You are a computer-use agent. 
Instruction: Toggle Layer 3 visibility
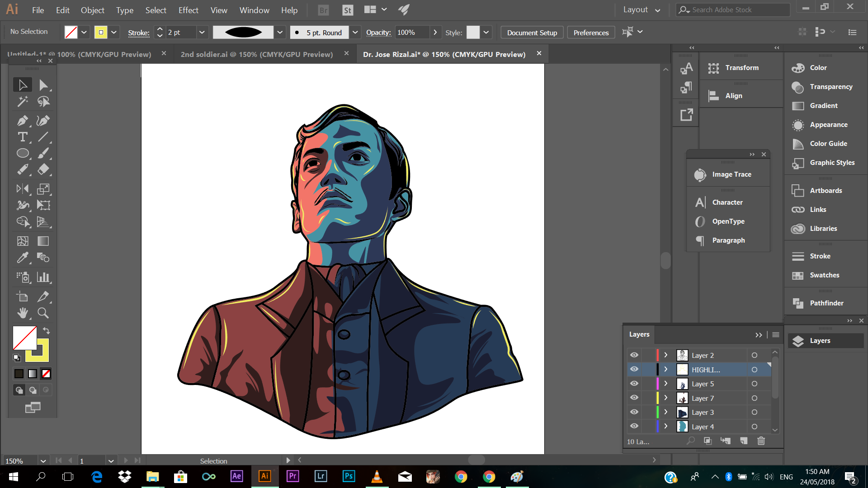634,412
